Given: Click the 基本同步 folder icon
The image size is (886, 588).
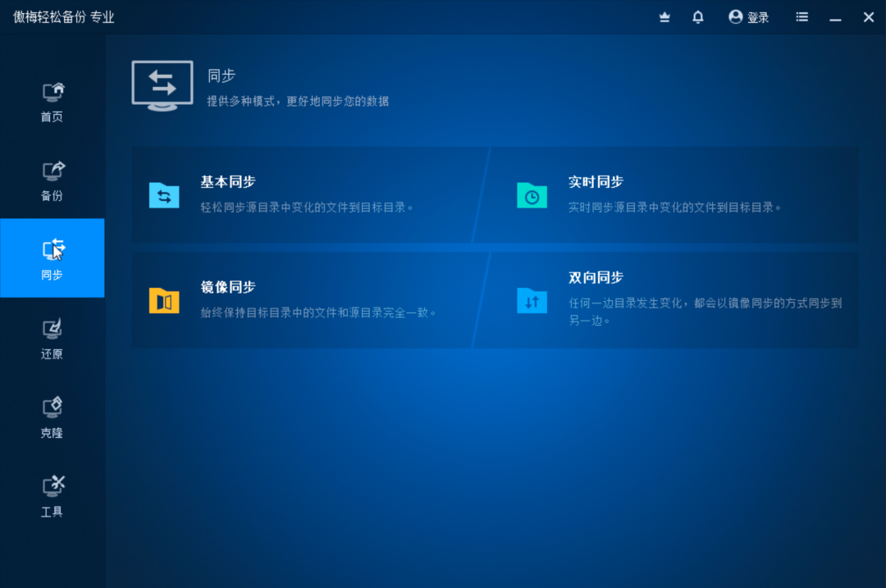Looking at the screenshot, I should [164, 195].
